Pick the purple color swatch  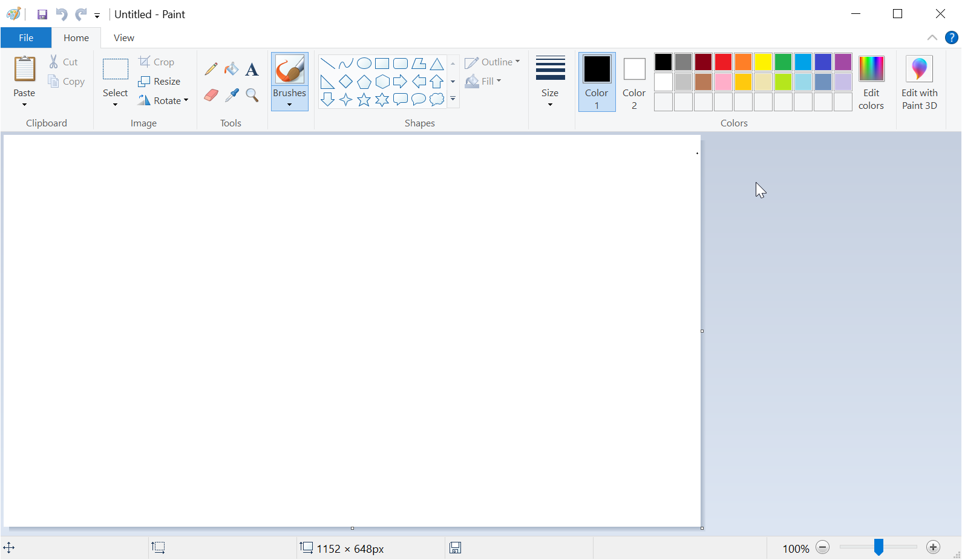pos(843,62)
